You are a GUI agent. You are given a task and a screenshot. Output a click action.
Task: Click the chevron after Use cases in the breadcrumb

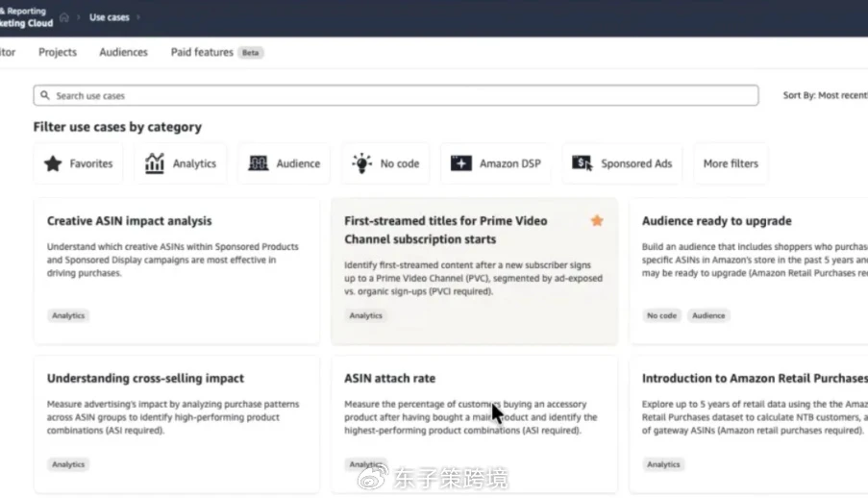pos(138,17)
